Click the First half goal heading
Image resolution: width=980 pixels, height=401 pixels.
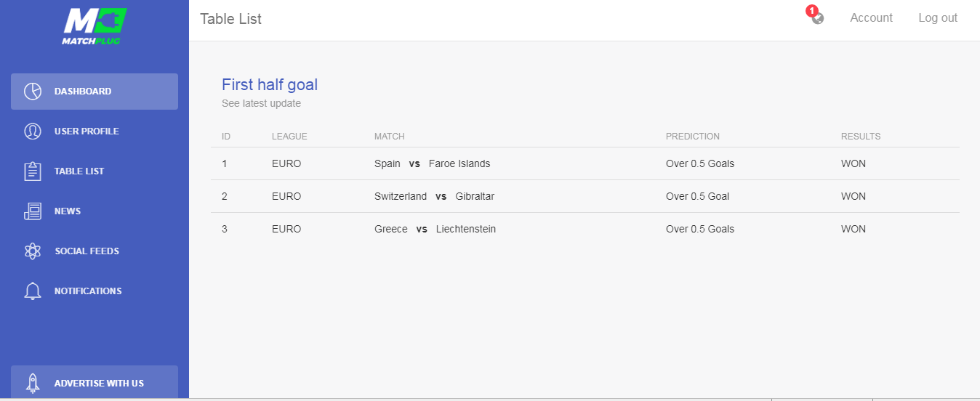point(270,84)
